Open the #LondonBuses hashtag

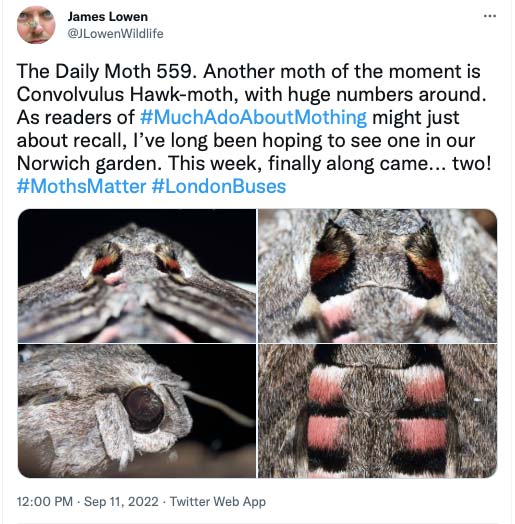pos(219,186)
